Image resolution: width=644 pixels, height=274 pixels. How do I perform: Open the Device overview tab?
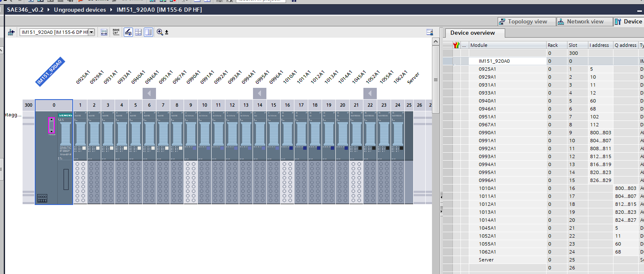pos(475,33)
